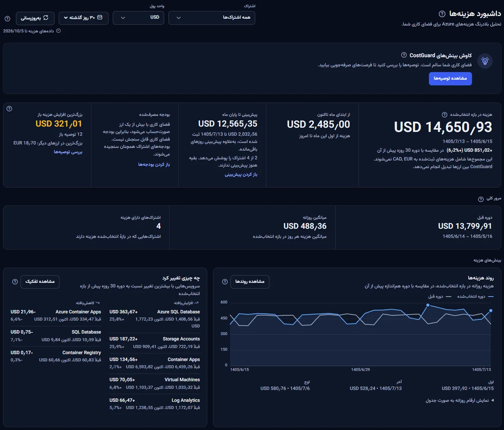Click the view recommendations button
Image resolution: width=504 pixels, height=430 pixels.
tap(450, 79)
